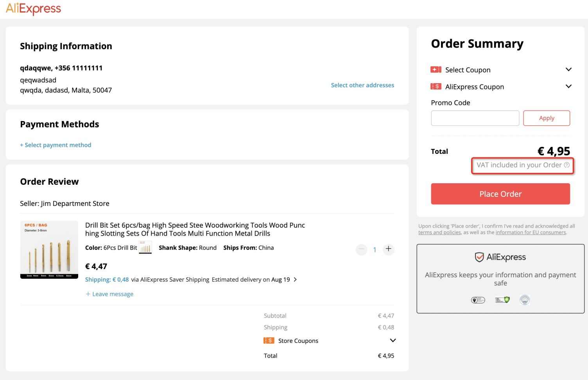Screen dimensions: 588x380
Task: Add a payment method via Select payment method
Action: [56, 145]
